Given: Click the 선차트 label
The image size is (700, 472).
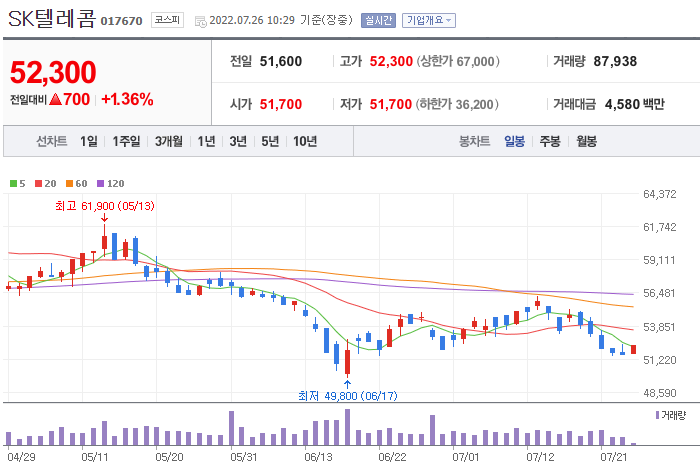Looking at the screenshot, I should [x=52, y=142].
